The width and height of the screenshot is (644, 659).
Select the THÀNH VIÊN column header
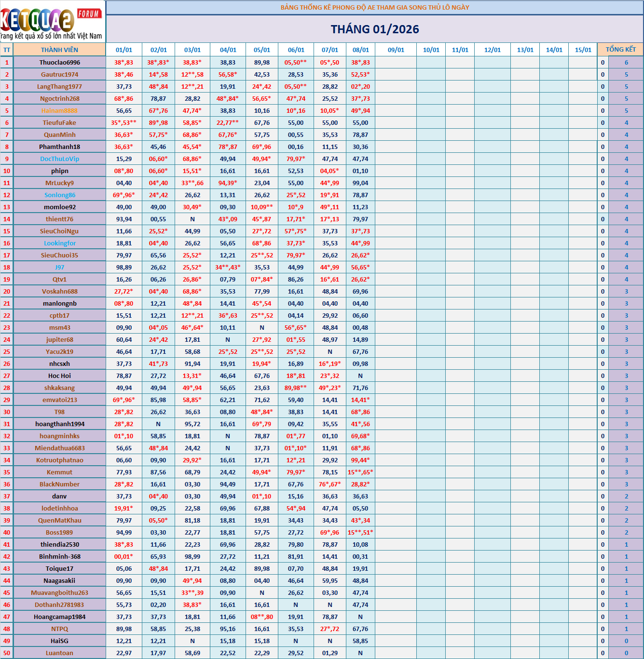point(59,50)
